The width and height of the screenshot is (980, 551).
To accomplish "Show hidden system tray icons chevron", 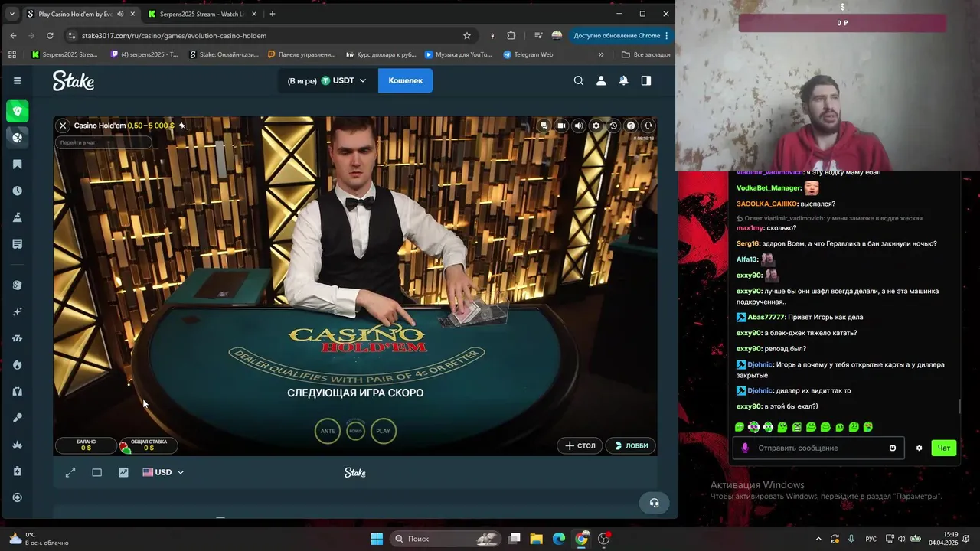I will [x=818, y=539].
